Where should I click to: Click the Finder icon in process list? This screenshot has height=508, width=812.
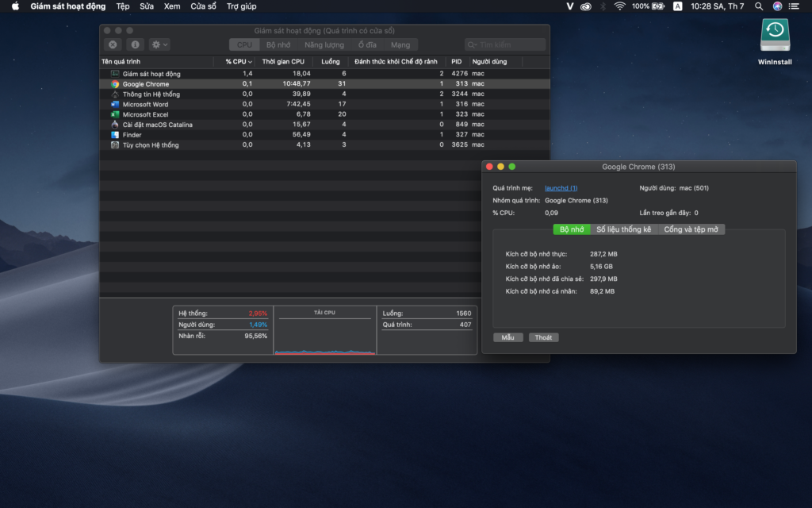(x=115, y=135)
